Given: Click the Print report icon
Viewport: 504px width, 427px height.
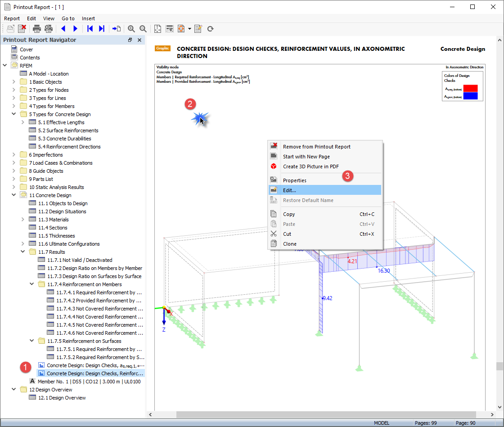Looking at the screenshot, I should click(x=37, y=29).
